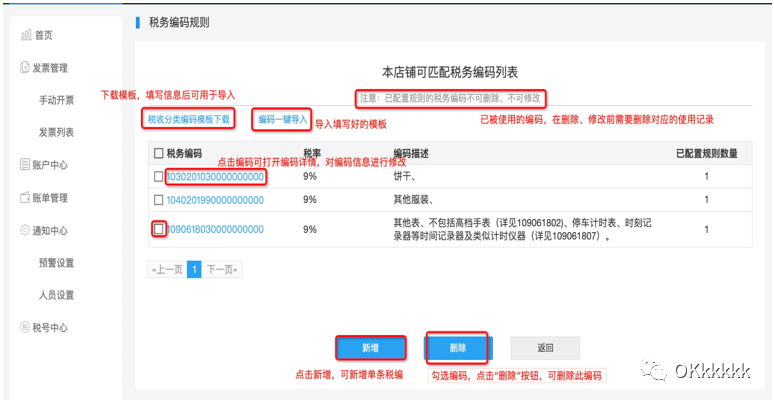Click the tax ID icon beside 税号中心
This screenshot has height=402, width=774.
point(25,327)
